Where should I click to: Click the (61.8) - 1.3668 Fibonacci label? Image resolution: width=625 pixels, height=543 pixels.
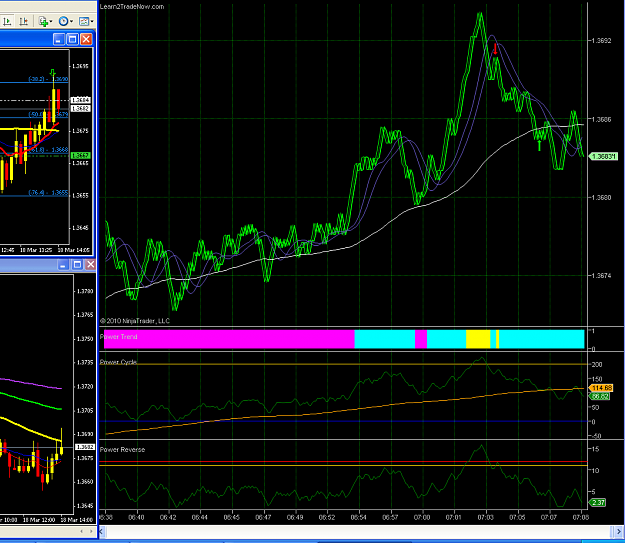click(48, 150)
